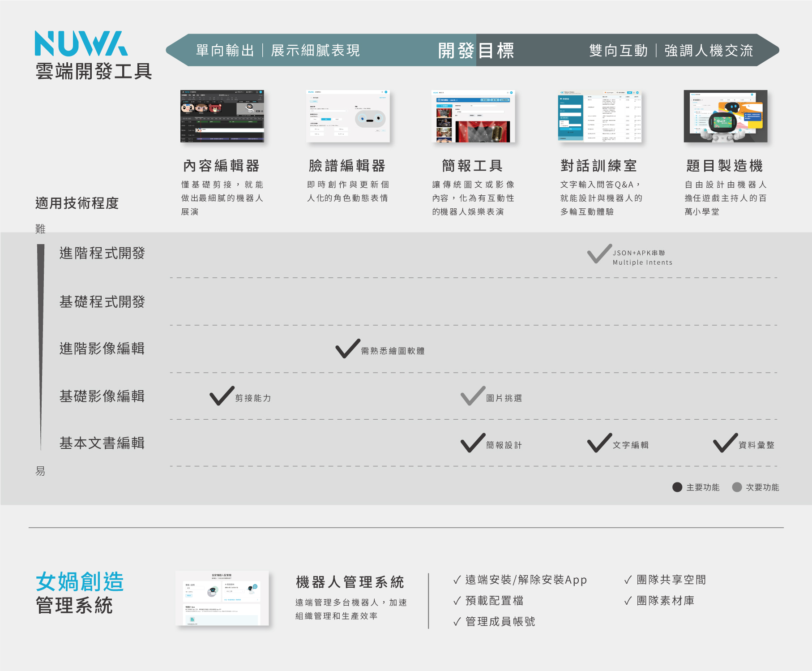Select the 內容編輯器 heading

[222, 166]
